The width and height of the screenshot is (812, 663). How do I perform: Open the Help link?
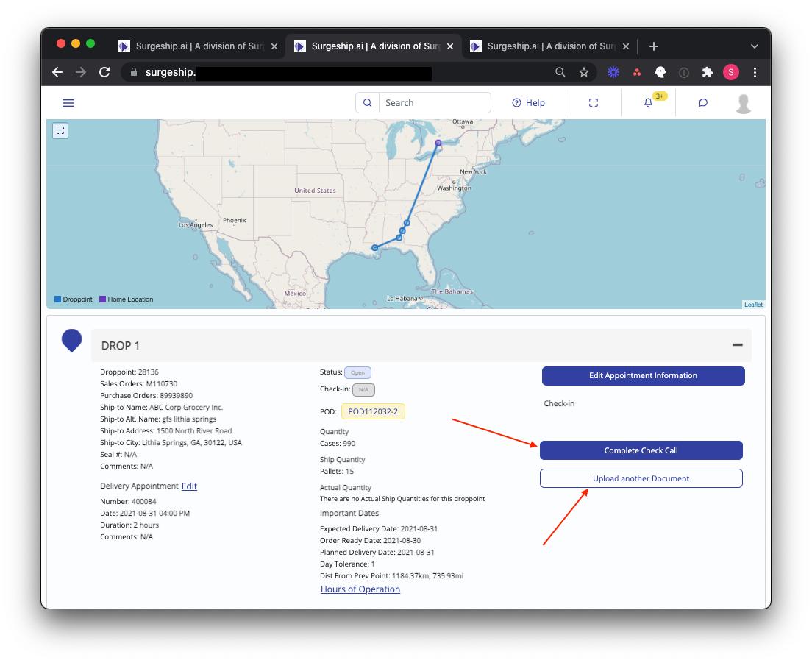pyautogui.click(x=528, y=102)
